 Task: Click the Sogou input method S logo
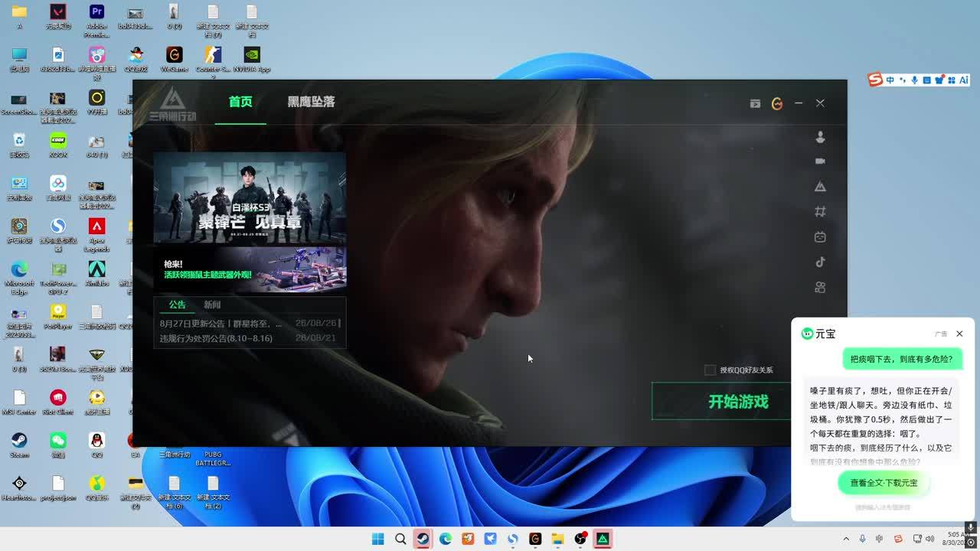[875, 80]
